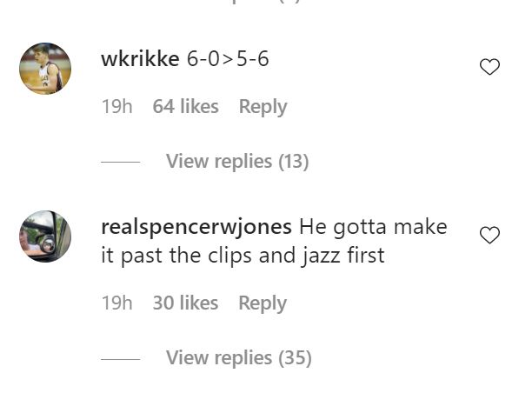Image resolution: width=532 pixels, height=393 pixels.
Task: Tap the heart icon beside realspencerwjones's comment
Action: [x=489, y=235]
